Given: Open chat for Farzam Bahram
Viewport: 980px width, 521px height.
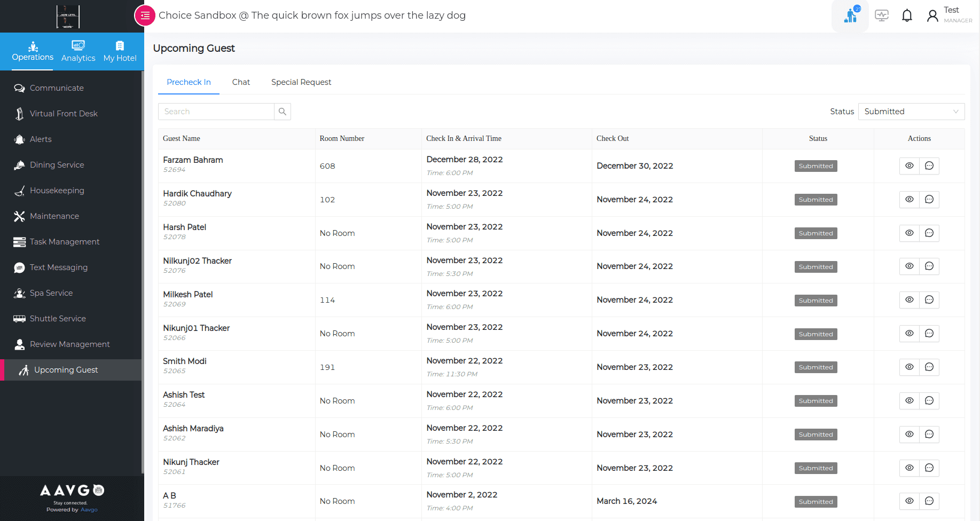Looking at the screenshot, I should tap(929, 166).
